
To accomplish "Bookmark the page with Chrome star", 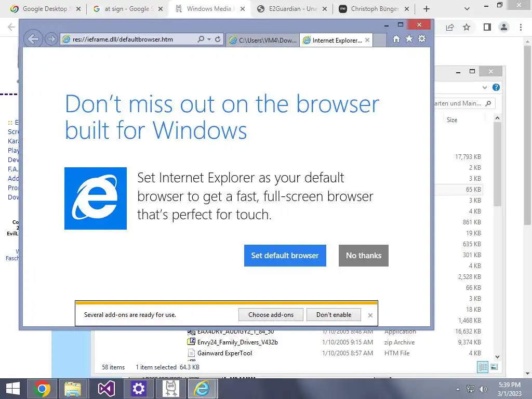I will (467, 27).
